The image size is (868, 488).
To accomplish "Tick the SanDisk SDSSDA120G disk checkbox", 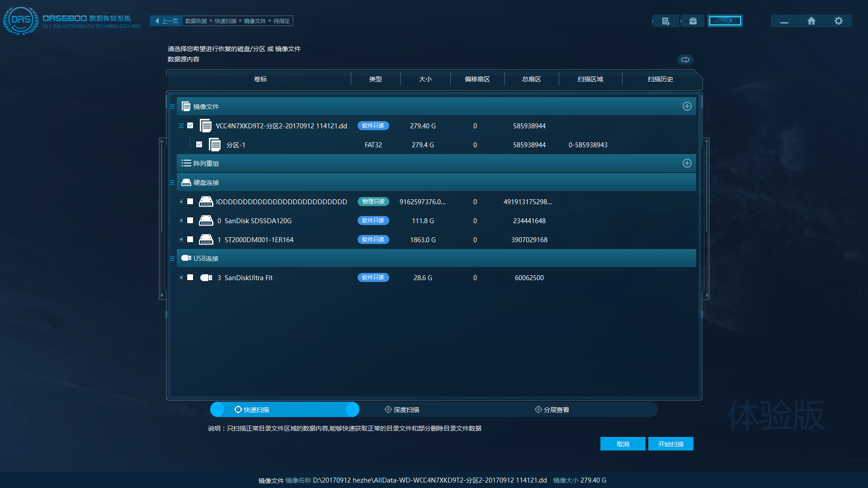I will pyautogui.click(x=190, y=221).
